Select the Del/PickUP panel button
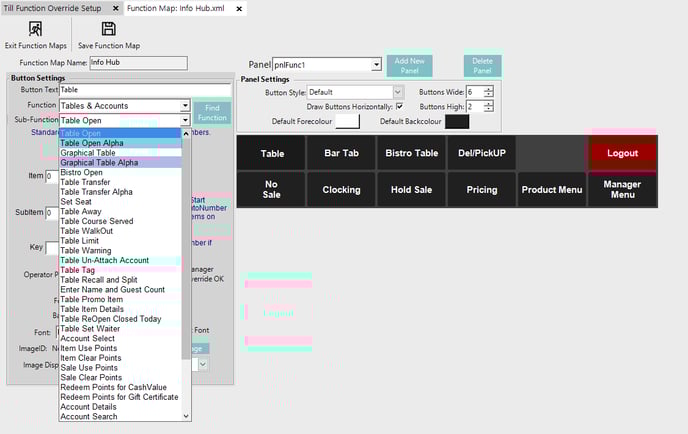This screenshot has width=688, height=434. pos(482,153)
